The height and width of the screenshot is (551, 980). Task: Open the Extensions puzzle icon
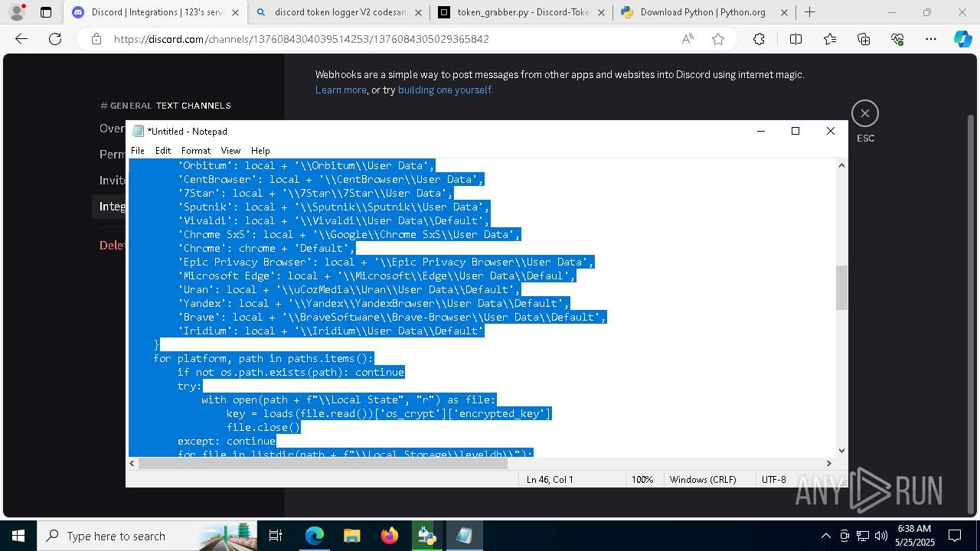(759, 39)
